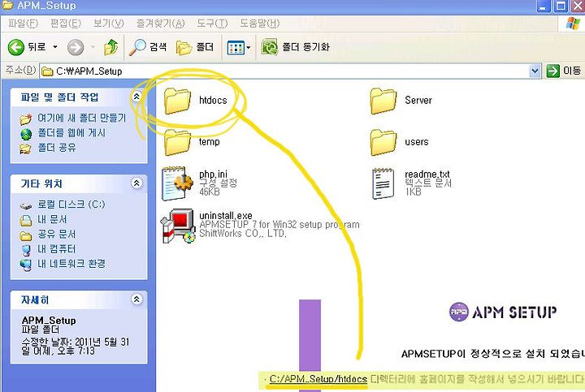Click the Windows flag logo in menu bar
The image size is (585, 392).
(573, 23)
